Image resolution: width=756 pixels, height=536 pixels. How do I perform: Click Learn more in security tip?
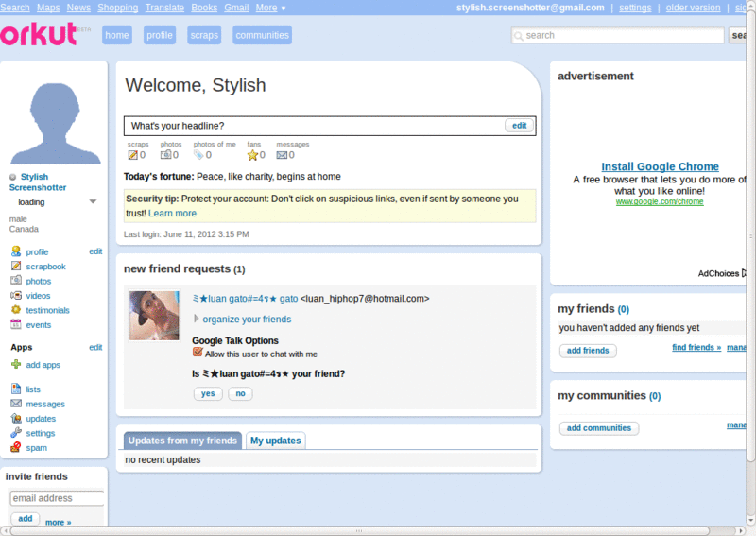click(x=172, y=214)
